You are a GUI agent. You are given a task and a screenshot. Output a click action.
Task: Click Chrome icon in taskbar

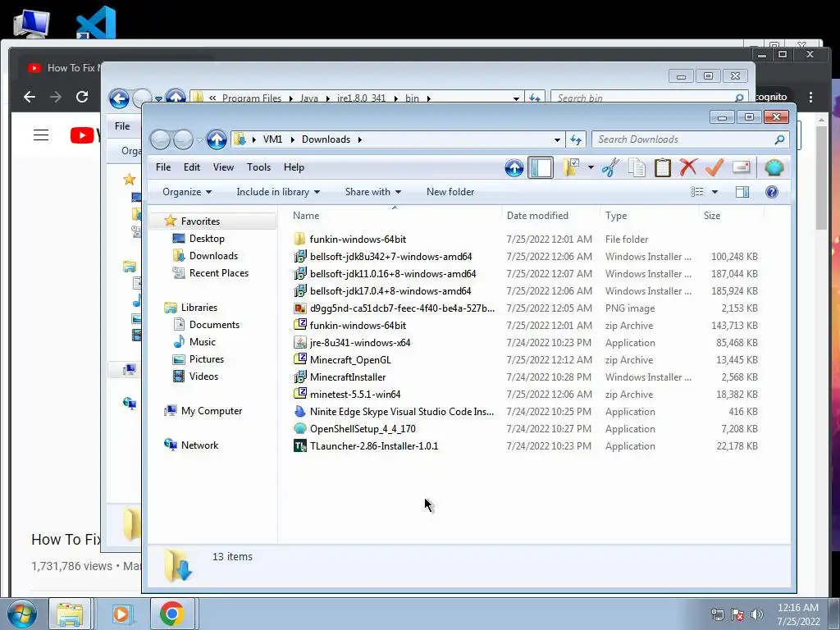click(x=172, y=614)
